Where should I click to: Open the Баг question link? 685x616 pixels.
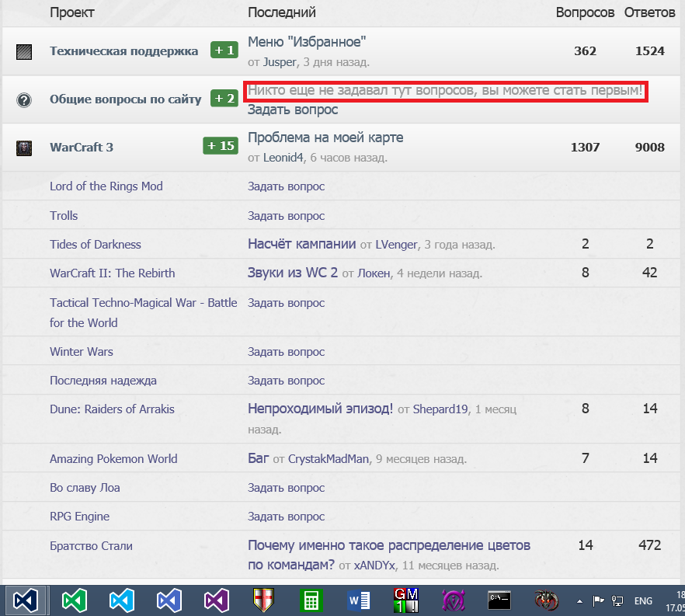click(258, 458)
